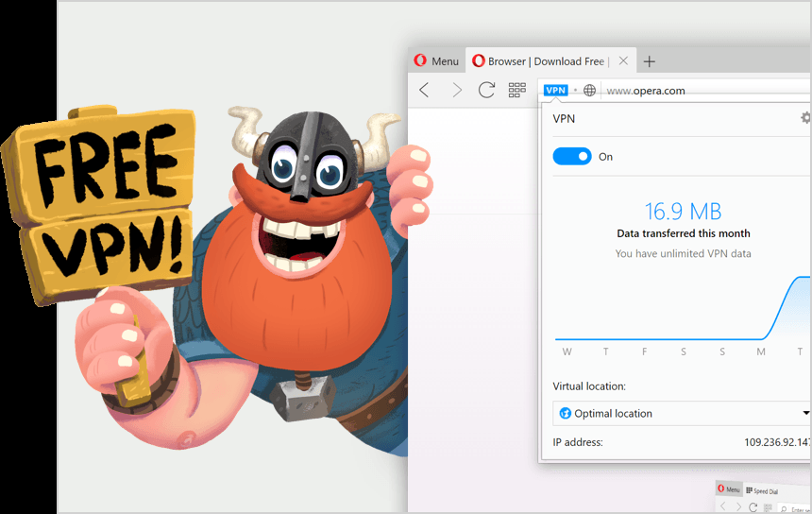This screenshot has width=812, height=514.
Task: Select the 16.9 MB data value
Action: 683,212
